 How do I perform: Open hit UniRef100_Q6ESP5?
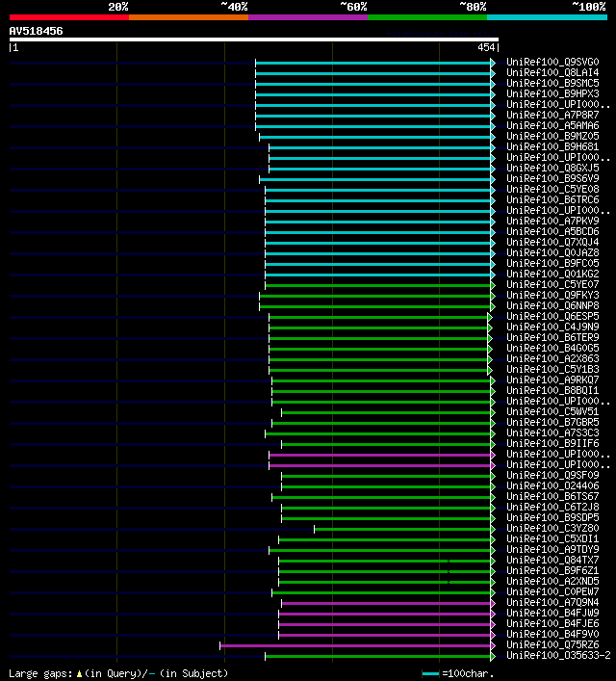click(552, 316)
